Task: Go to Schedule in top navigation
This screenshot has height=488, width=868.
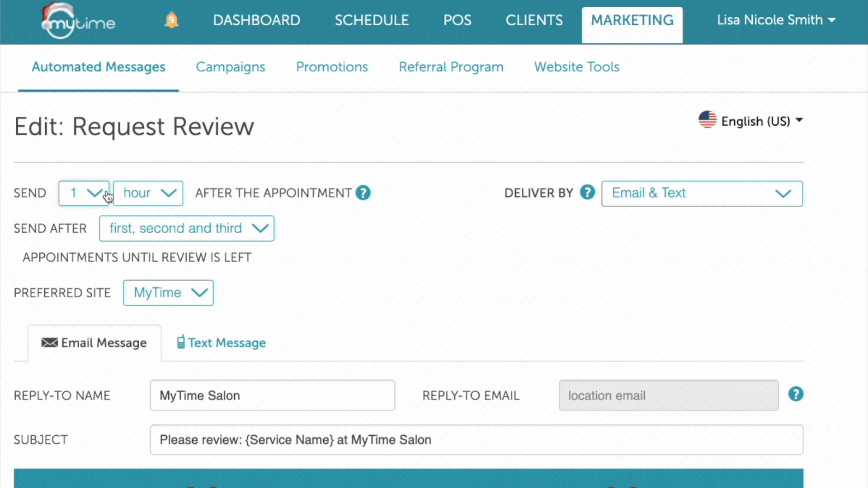Action: (x=372, y=20)
